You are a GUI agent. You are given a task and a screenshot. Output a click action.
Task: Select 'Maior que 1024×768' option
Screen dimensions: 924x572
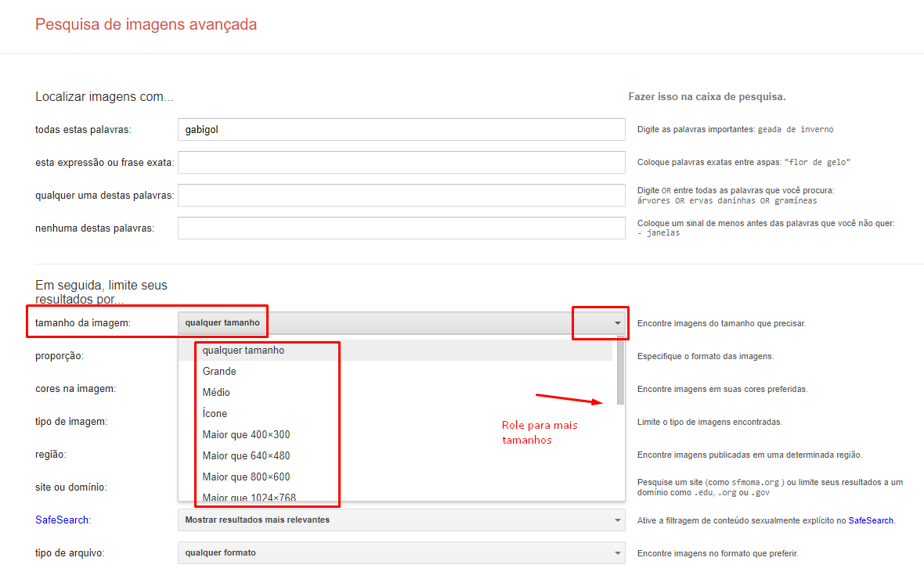(395, 495)
